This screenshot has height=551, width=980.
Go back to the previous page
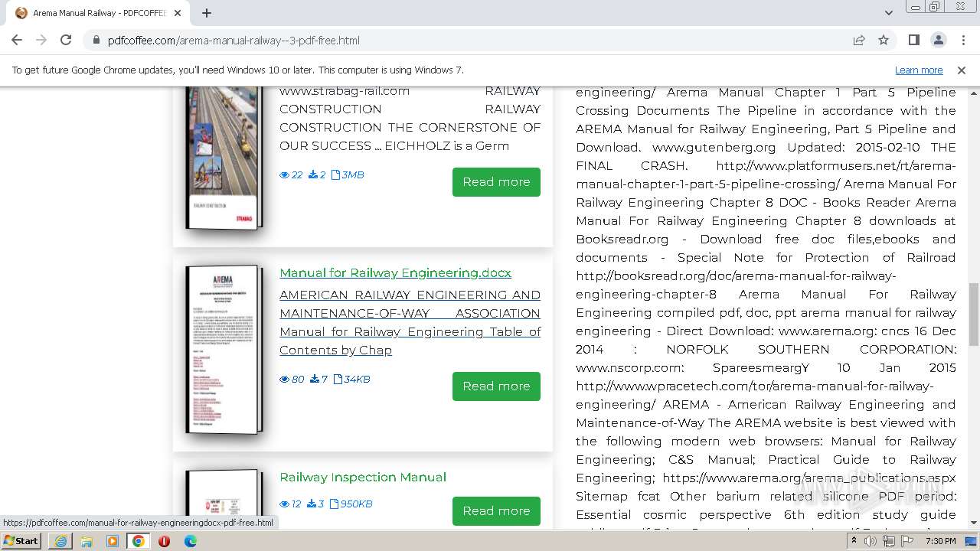tap(17, 40)
